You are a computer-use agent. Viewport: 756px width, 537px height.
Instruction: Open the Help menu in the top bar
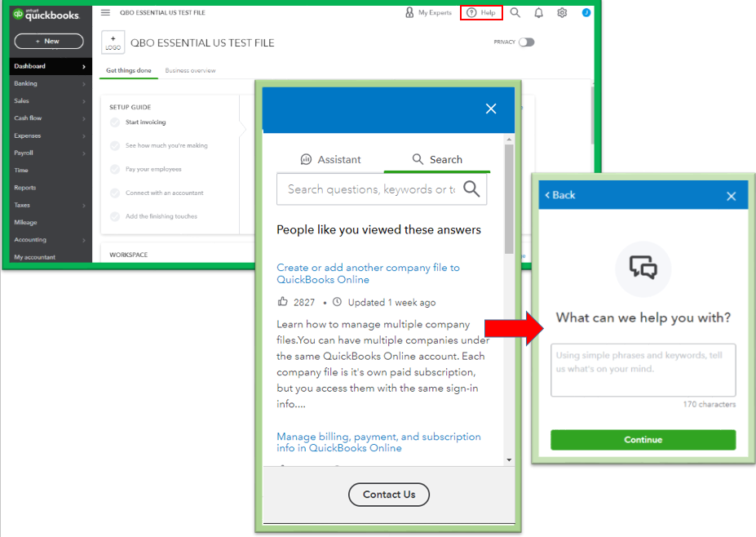click(x=481, y=12)
